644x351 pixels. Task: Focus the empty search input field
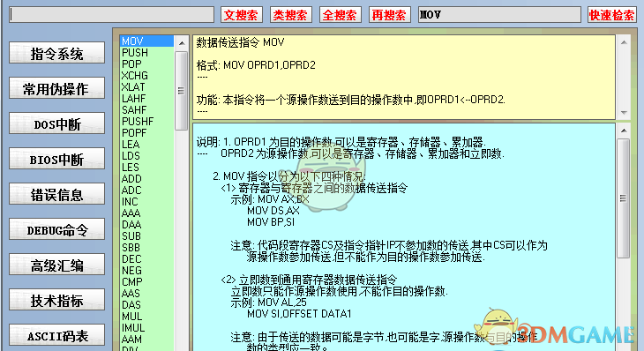tap(112, 15)
